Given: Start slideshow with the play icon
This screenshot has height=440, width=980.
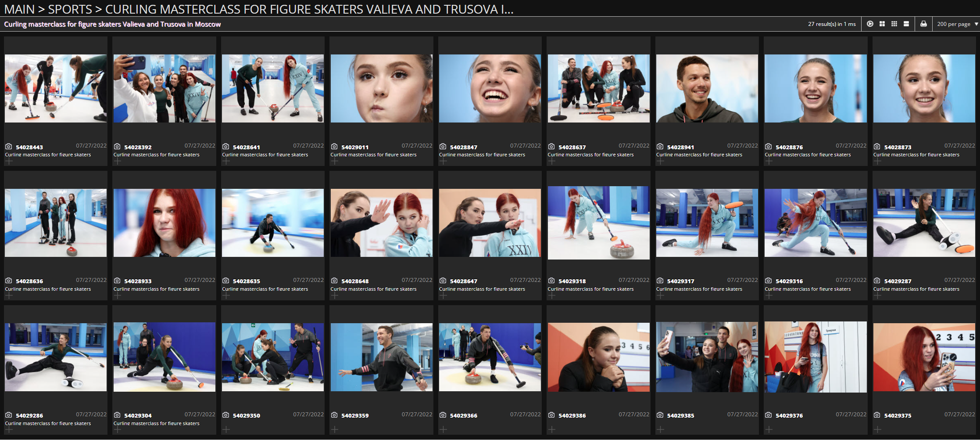Looking at the screenshot, I should [870, 24].
